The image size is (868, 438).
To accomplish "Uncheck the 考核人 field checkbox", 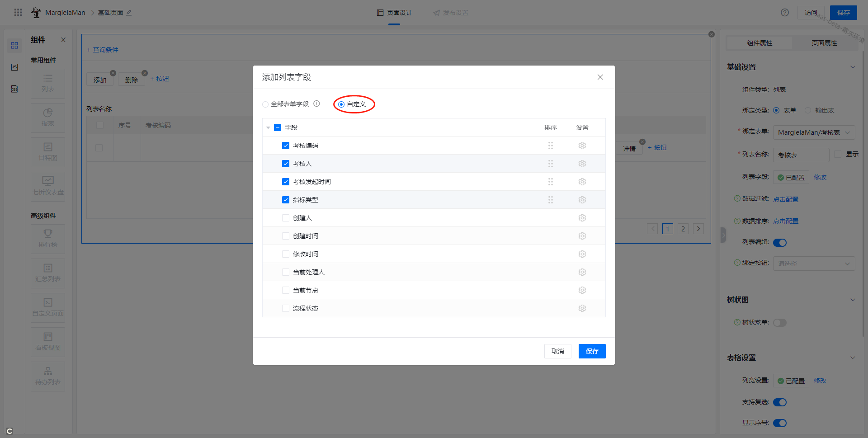I will (x=286, y=164).
